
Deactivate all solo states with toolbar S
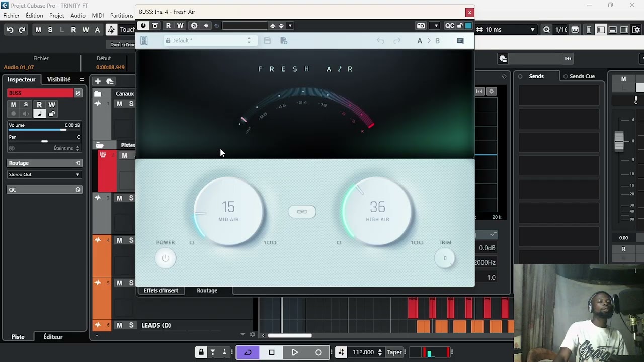click(50, 30)
